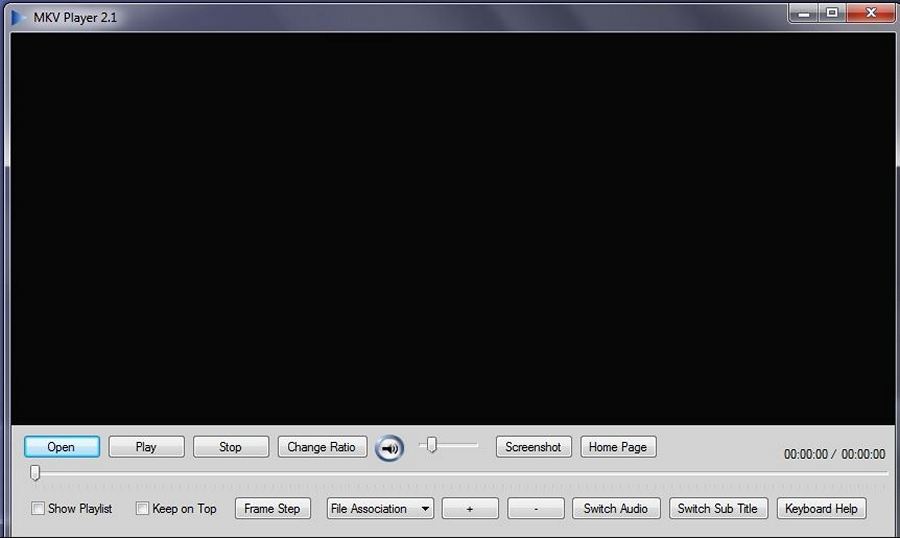This screenshot has width=900, height=538.
Task: Stop playback with the Stop button
Action: point(231,447)
